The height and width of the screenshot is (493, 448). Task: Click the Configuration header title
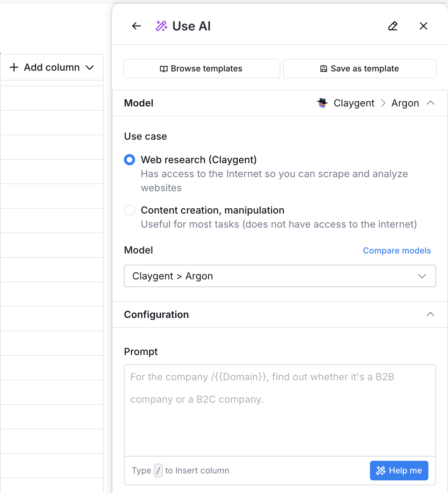156,314
